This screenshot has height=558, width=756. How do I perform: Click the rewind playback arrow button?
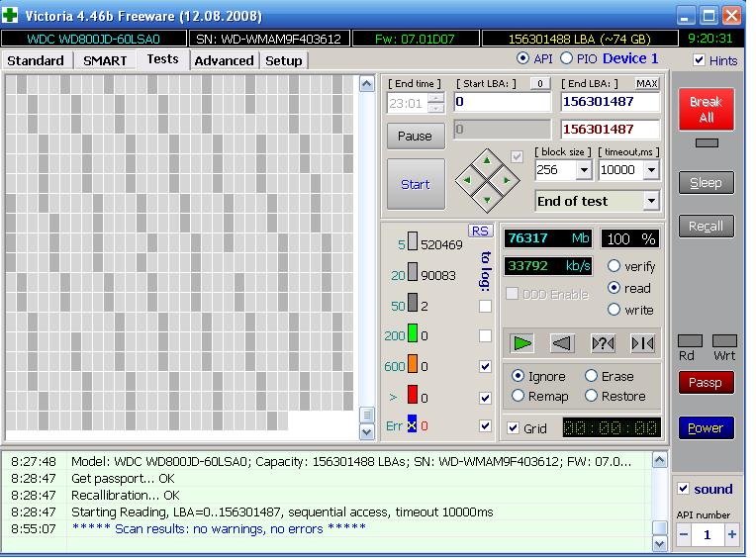point(562,343)
